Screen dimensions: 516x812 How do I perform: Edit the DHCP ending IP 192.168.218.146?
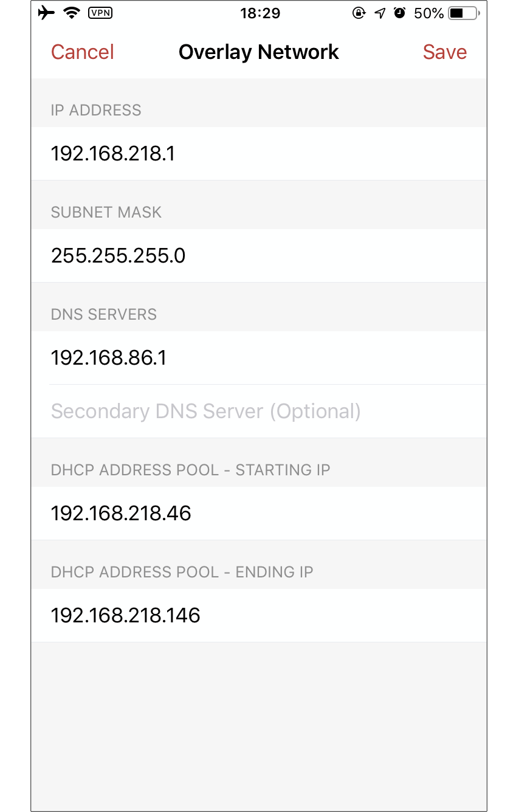pos(259,616)
